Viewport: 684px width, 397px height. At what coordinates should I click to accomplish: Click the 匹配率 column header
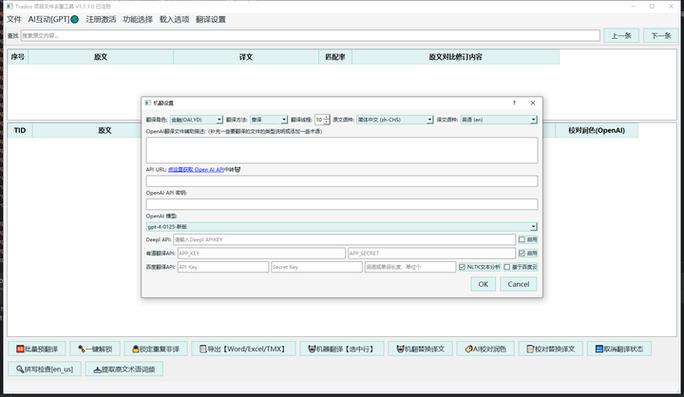tap(335, 57)
